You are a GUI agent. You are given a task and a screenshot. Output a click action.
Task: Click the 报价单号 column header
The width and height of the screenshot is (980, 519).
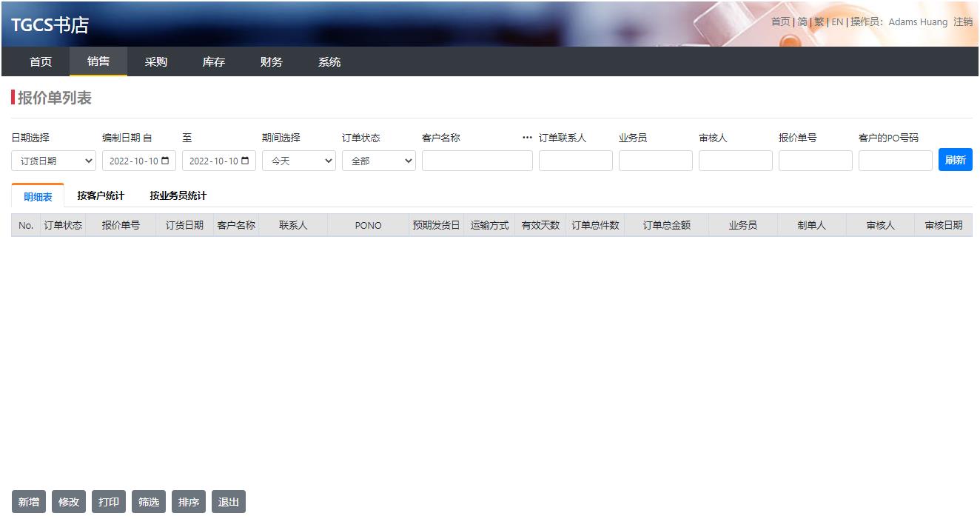[x=121, y=225]
